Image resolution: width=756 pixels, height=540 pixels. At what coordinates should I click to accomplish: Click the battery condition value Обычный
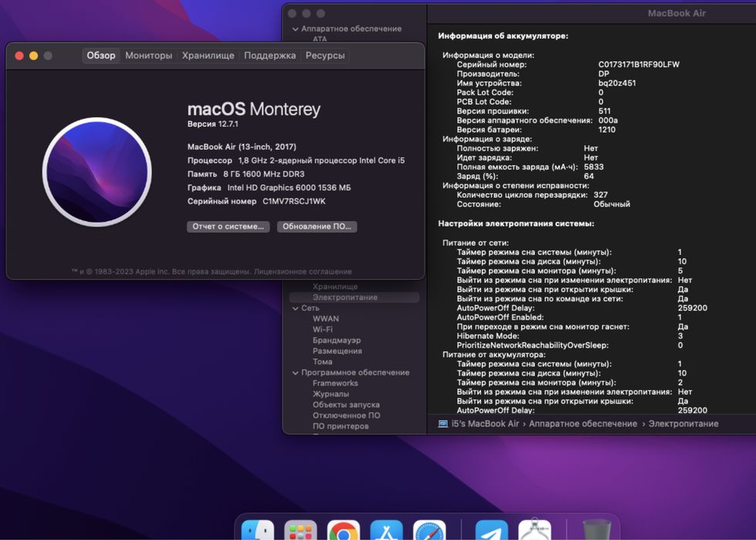tap(612, 204)
